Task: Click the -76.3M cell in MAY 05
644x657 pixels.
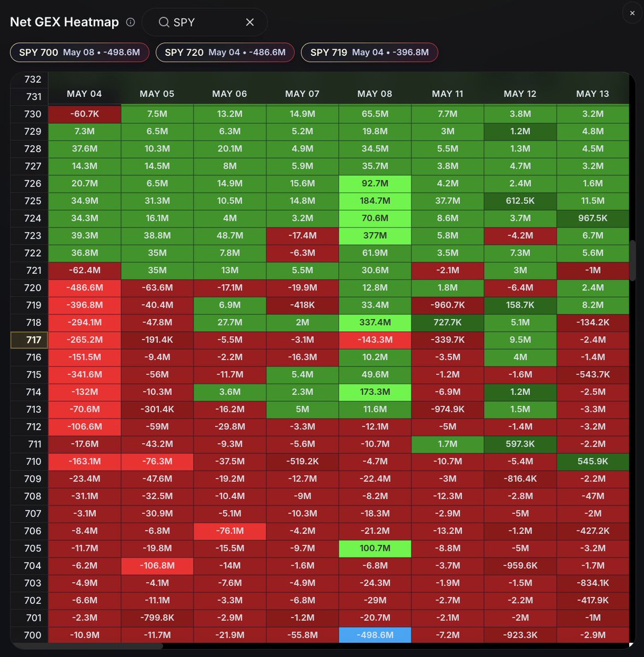Action: (157, 462)
